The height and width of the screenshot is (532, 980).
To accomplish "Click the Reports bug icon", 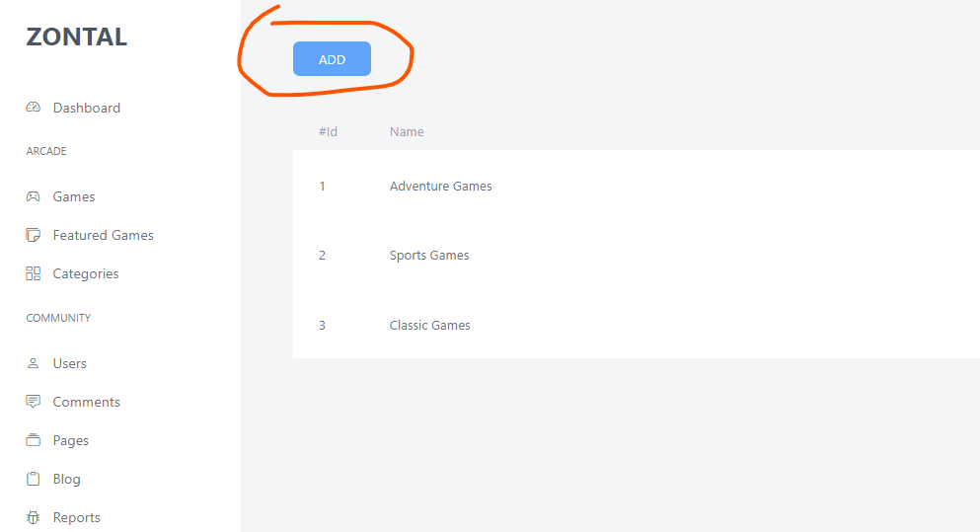I will pyautogui.click(x=34, y=517).
